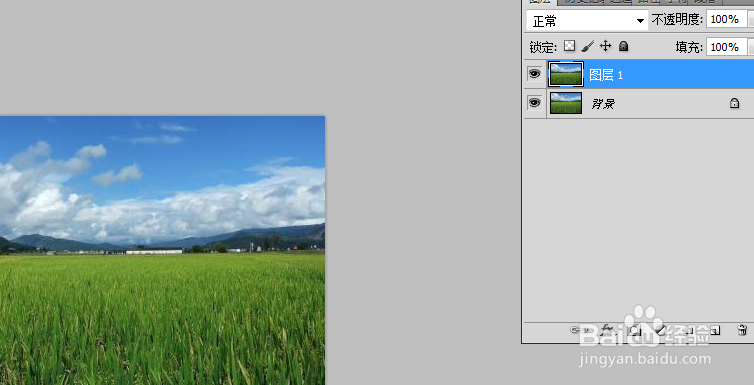This screenshot has height=385, width=754.
Task: Create a new layer with page icon
Action: point(716,330)
